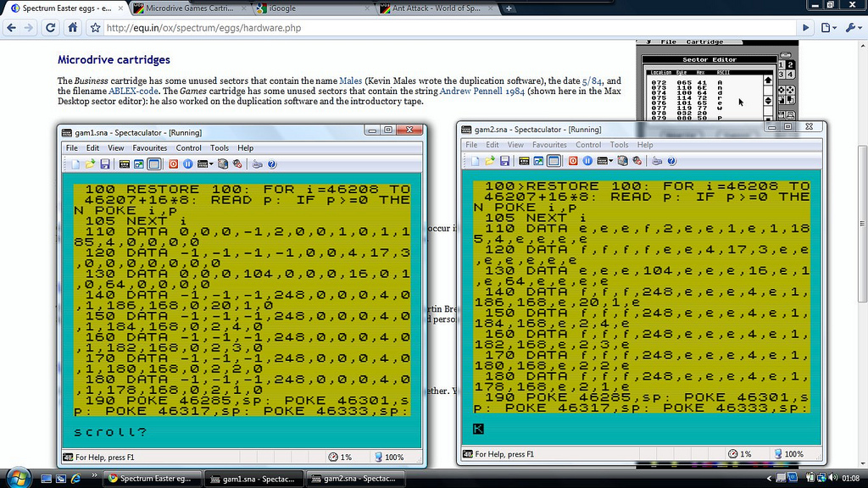Click red Reset icon in gam1.sna toolbar
Viewport: 868px width, 488px height.
[173, 164]
